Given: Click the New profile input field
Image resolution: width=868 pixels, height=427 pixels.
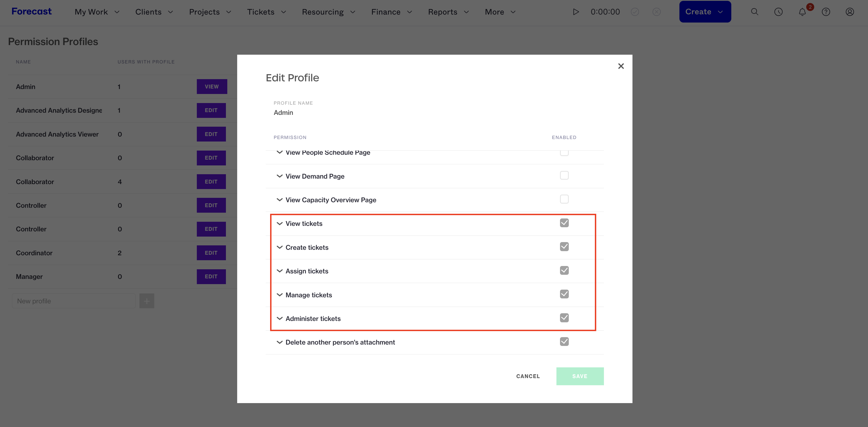Looking at the screenshot, I should pos(74,301).
